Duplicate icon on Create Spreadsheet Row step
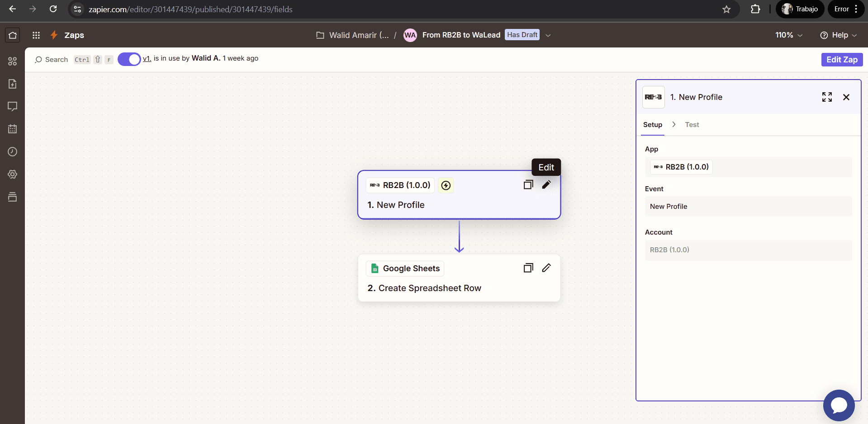 [x=528, y=268]
